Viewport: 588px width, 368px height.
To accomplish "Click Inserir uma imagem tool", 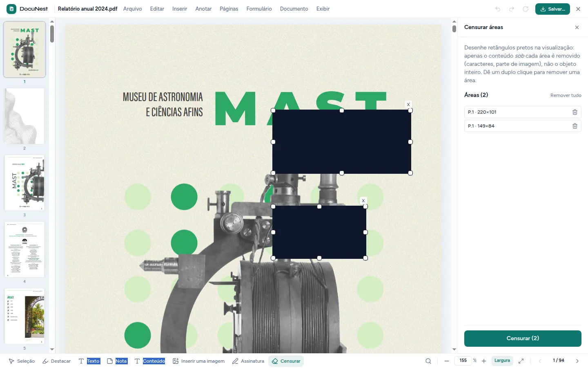I will [199, 361].
